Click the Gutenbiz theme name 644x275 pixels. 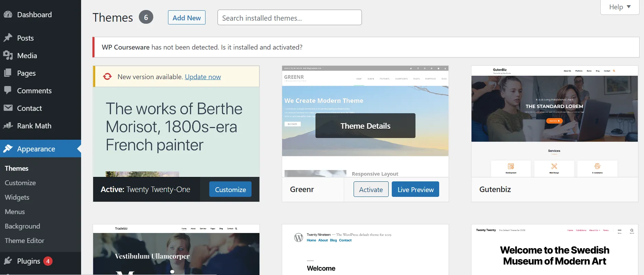495,189
